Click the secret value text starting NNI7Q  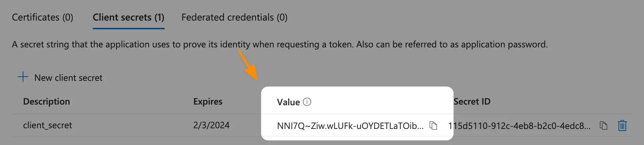pos(350,126)
